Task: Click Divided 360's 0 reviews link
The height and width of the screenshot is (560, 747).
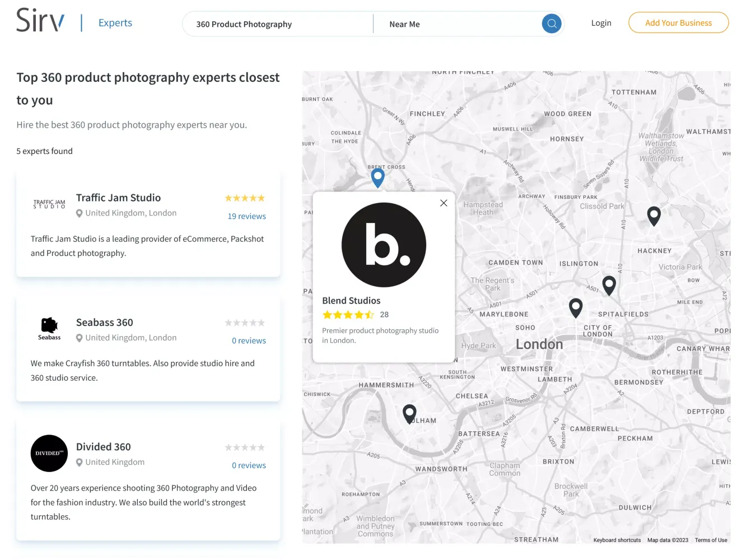Action: point(249,465)
